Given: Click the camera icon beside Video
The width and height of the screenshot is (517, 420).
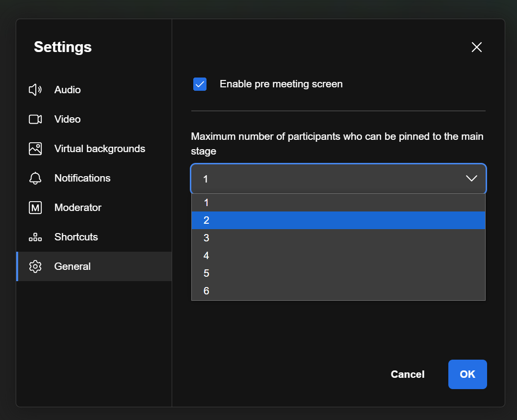Looking at the screenshot, I should click(x=35, y=119).
